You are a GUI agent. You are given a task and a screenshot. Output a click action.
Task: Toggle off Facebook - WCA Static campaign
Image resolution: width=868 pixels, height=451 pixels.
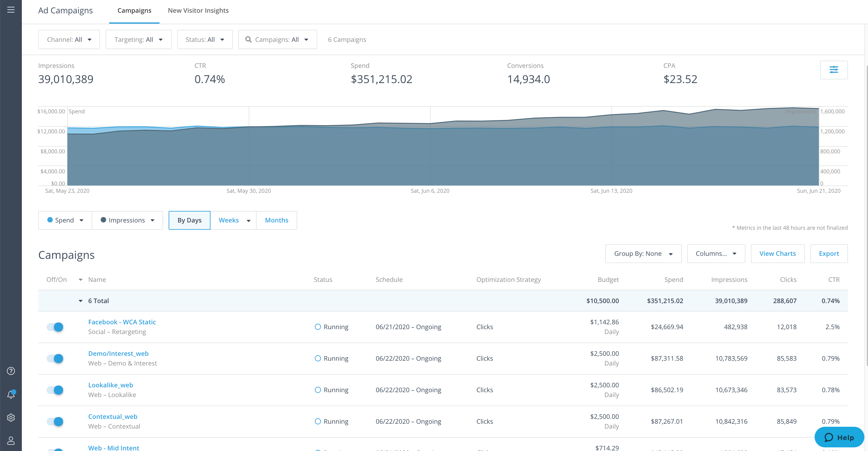pos(55,327)
